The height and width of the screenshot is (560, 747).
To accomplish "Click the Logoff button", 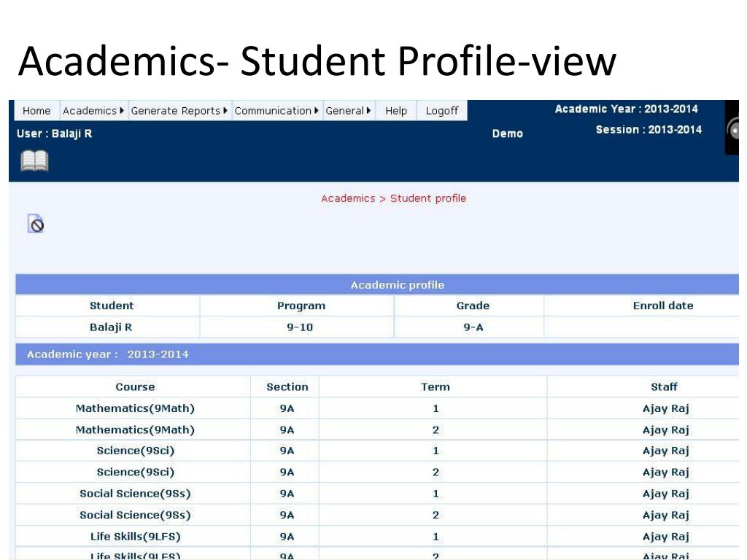I will click(x=441, y=111).
